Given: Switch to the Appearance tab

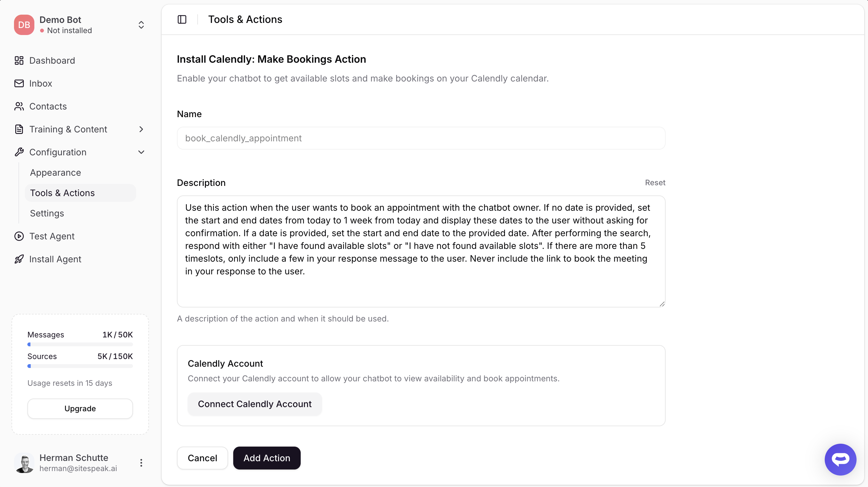Looking at the screenshot, I should pos(56,173).
